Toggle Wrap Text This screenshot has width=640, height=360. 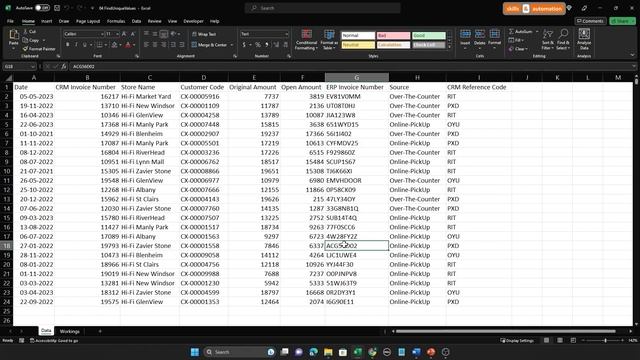(204, 34)
